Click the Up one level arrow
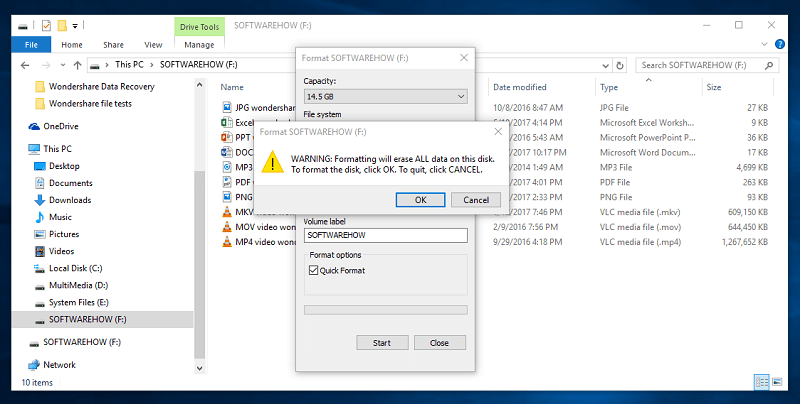The width and height of the screenshot is (800, 404). coord(78,65)
